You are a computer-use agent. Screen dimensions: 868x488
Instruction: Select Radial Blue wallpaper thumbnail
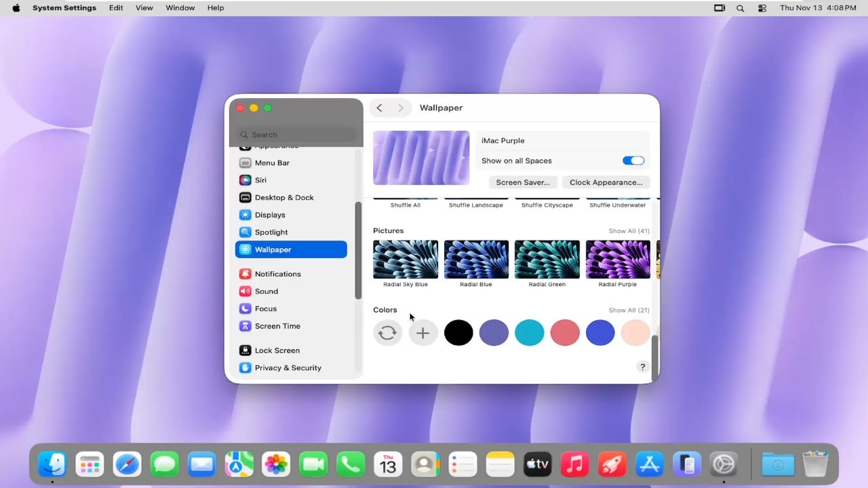(x=476, y=260)
